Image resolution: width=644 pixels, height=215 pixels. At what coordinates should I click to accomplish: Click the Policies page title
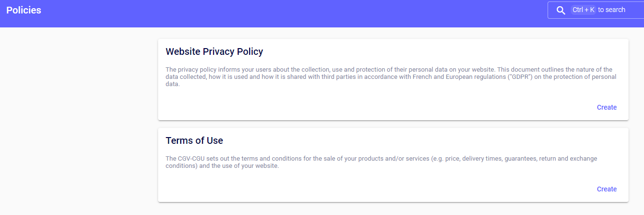coord(24,10)
